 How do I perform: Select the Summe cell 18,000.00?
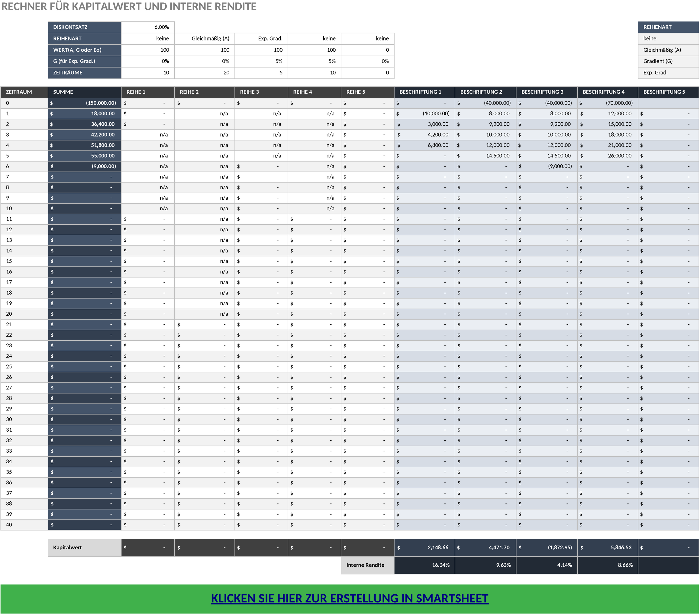(85, 114)
